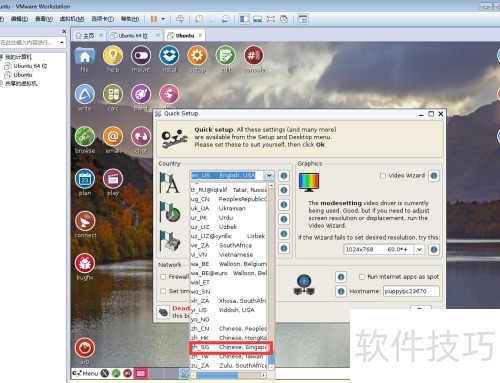Open the Puppy Menu button on taskbar
This screenshot has width=500, height=383.
[85, 373]
